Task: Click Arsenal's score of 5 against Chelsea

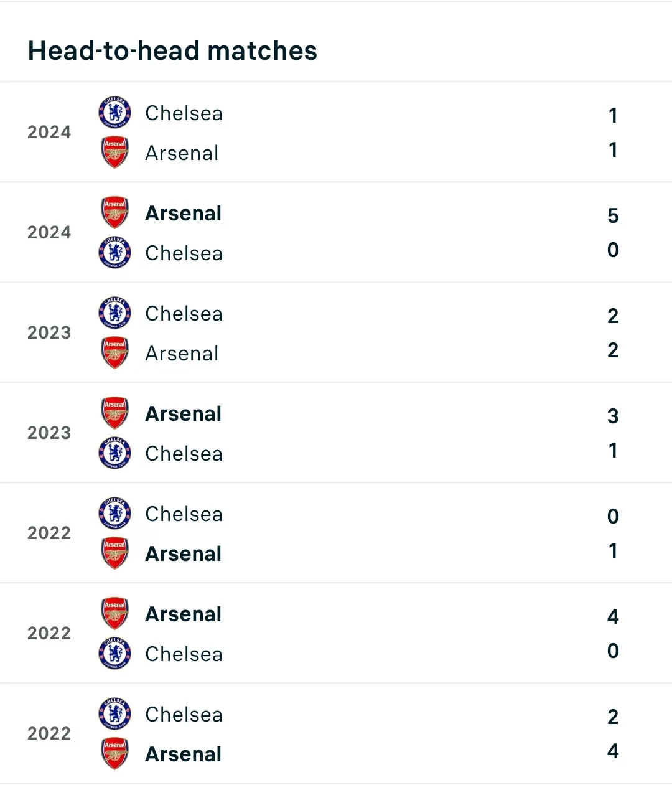Action: [x=613, y=215]
